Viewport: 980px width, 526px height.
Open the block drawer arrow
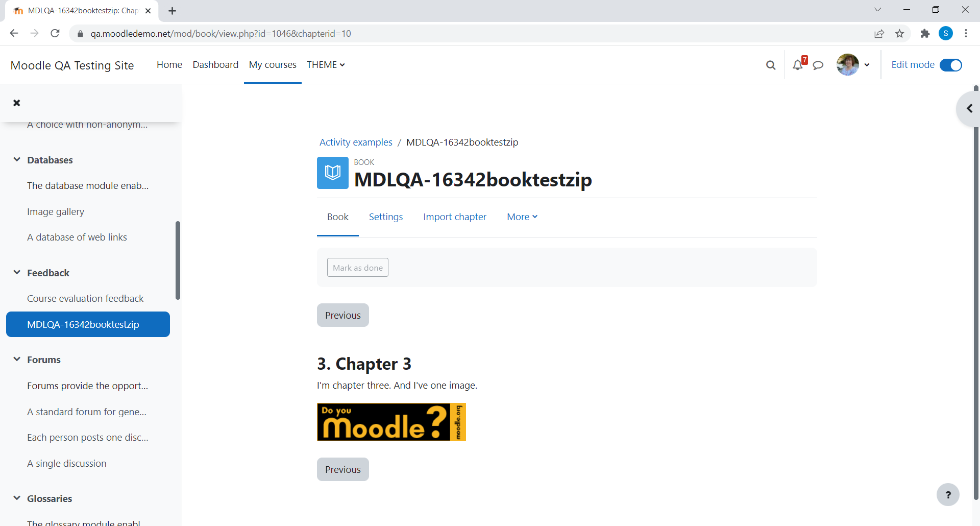969,108
